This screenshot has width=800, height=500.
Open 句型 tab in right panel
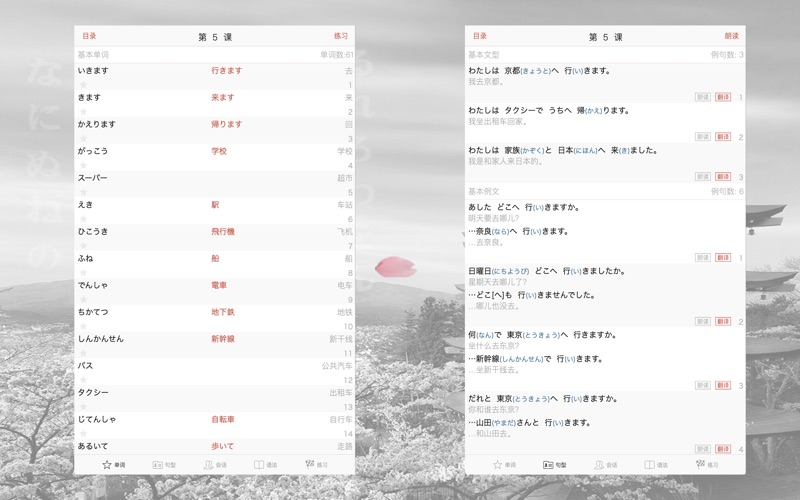(x=555, y=465)
